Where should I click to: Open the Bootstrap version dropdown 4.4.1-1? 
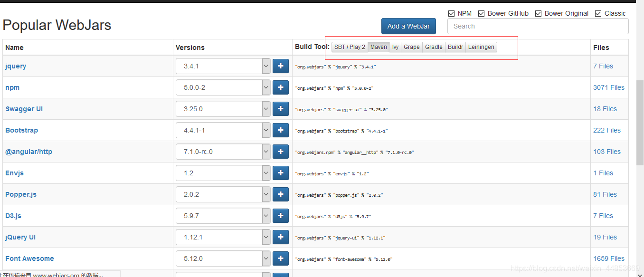223,130
